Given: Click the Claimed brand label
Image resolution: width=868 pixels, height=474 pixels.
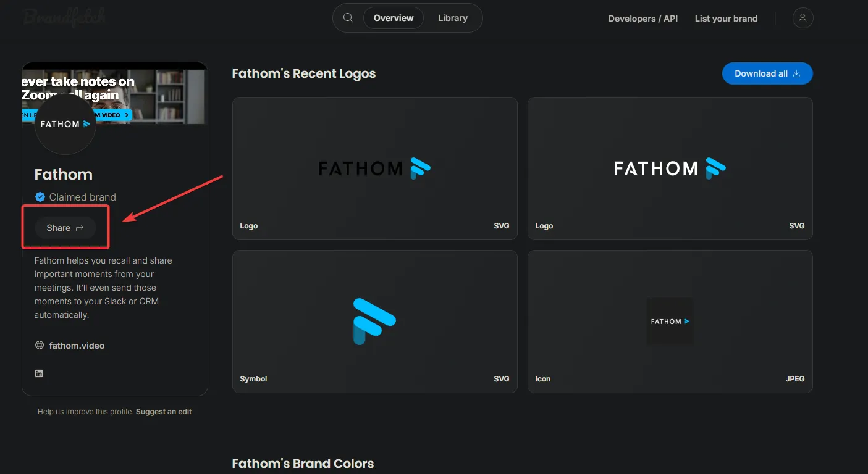Looking at the screenshot, I should [x=83, y=197].
